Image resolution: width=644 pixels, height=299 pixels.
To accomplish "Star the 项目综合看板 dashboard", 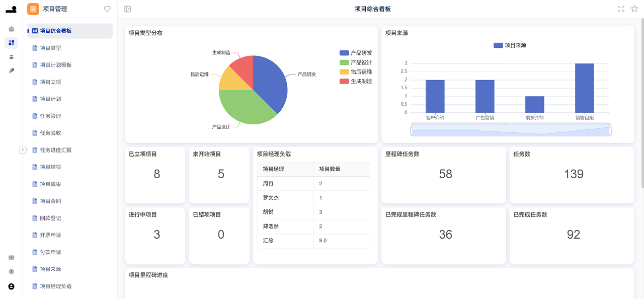I will 634,9.
